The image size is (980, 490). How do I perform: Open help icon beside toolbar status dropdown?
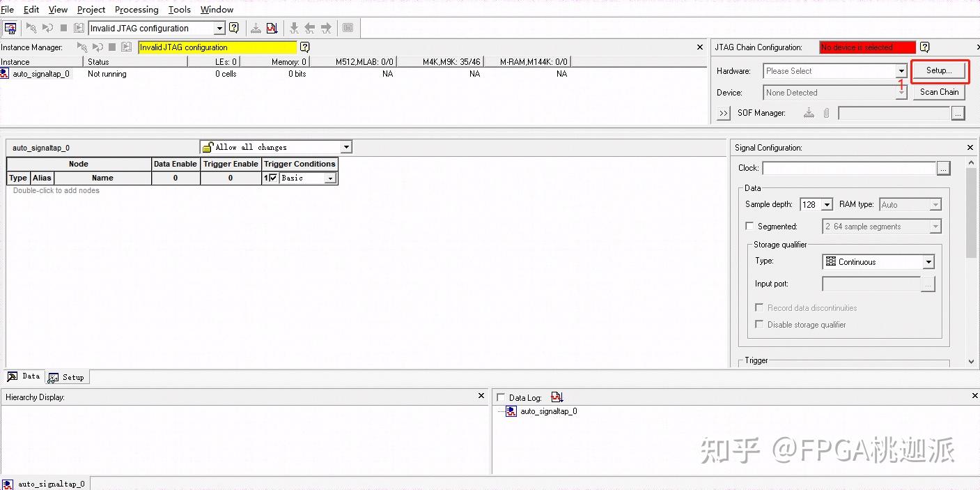234,29
